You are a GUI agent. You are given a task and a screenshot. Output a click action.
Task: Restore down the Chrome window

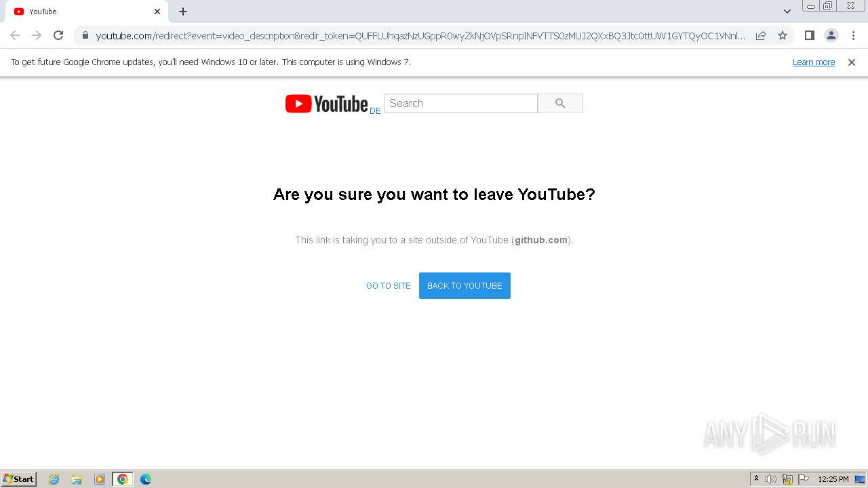828,5
